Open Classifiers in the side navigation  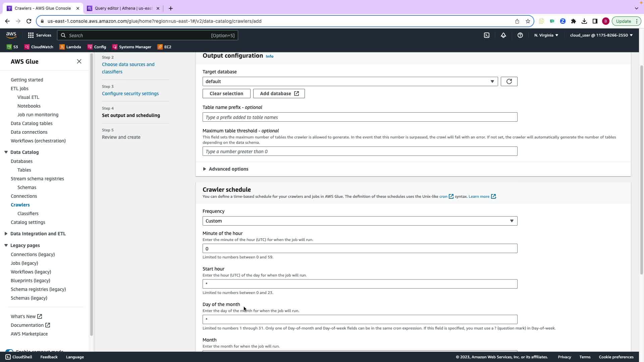(x=28, y=214)
